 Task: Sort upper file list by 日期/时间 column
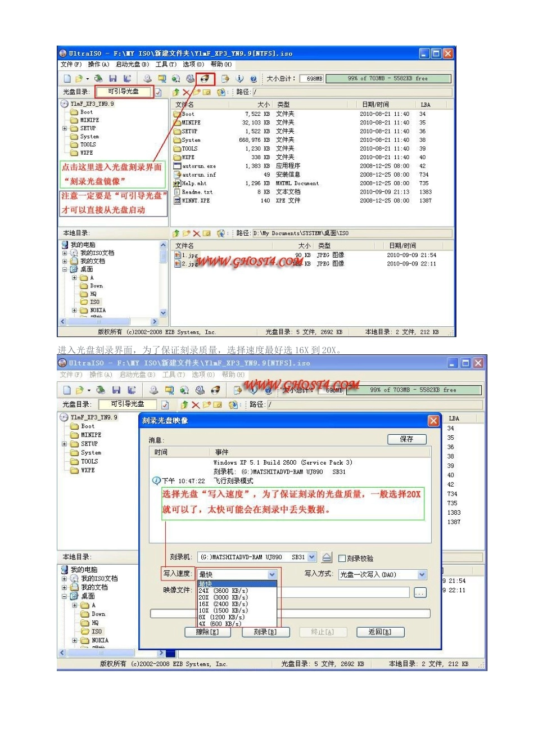pos(375,105)
